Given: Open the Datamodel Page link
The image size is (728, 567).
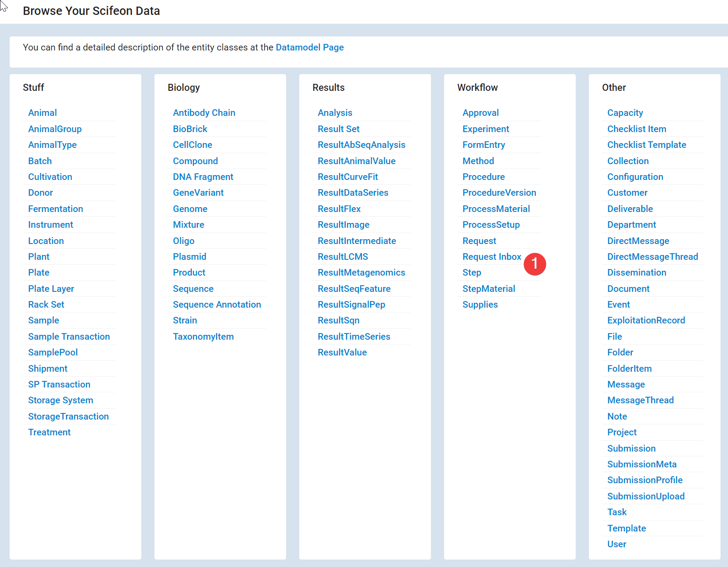Looking at the screenshot, I should pyautogui.click(x=309, y=47).
